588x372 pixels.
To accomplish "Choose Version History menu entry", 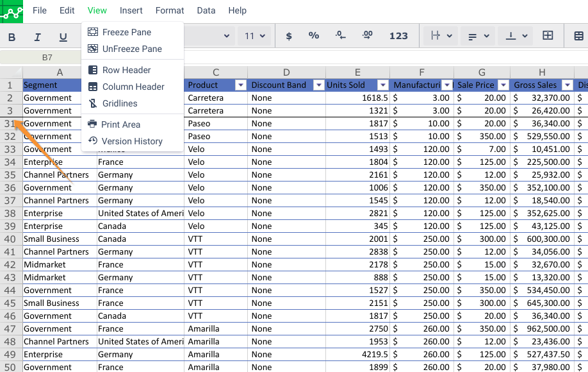I will click(x=132, y=141).
